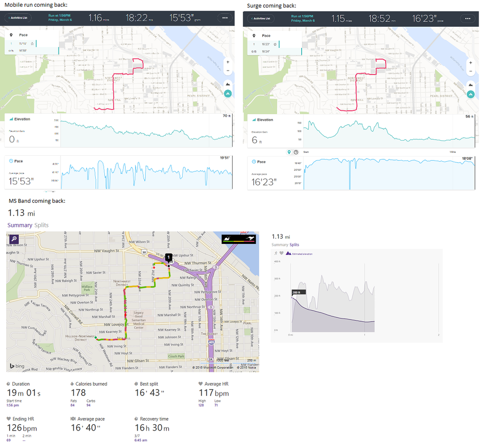Viewport: 483px width, 448px height.
Task: Switch Surge map to terrain view
Action: [471, 85]
